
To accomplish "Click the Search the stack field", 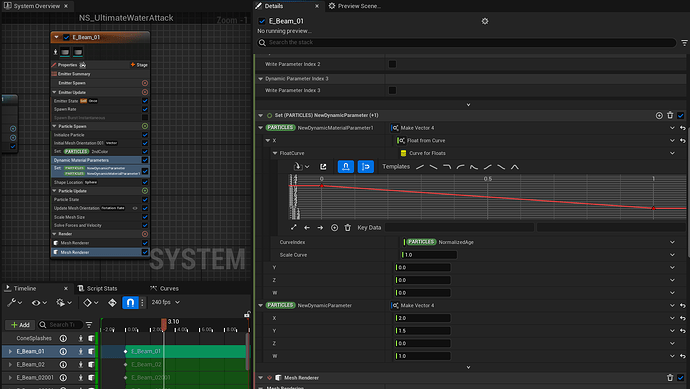I will click(x=466, y=43).
